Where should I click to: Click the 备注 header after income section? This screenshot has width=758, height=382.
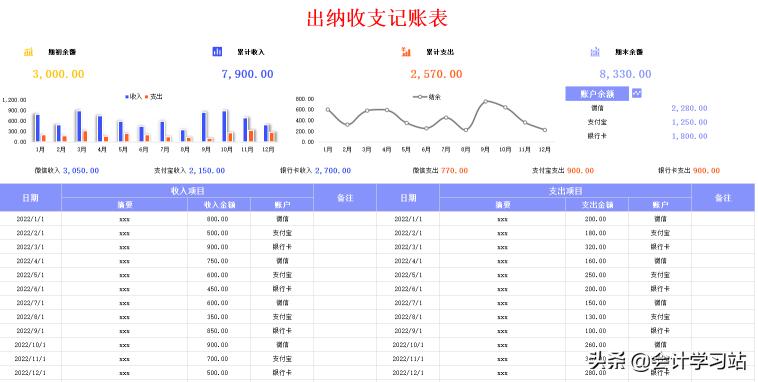coord(345,198)
